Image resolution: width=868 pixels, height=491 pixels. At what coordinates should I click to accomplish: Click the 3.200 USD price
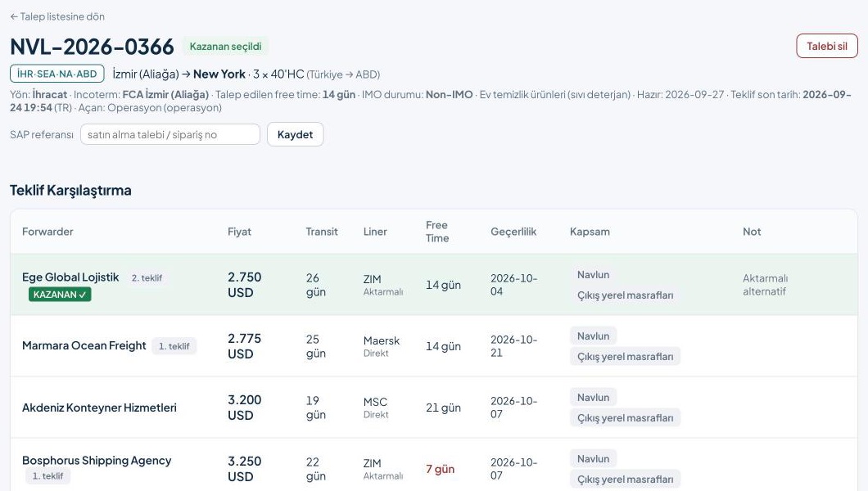coord(244,408)
